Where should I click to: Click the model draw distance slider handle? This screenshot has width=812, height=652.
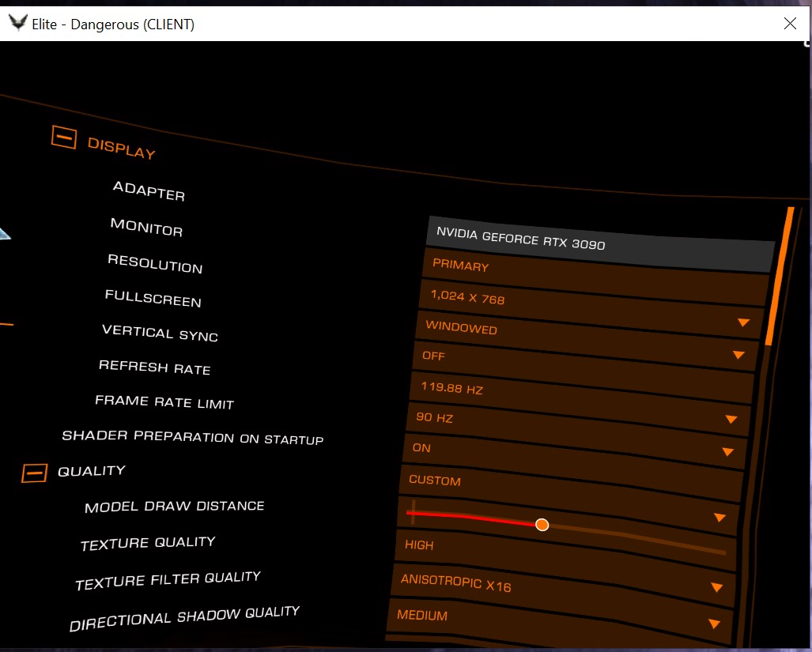tap(542, 525)
